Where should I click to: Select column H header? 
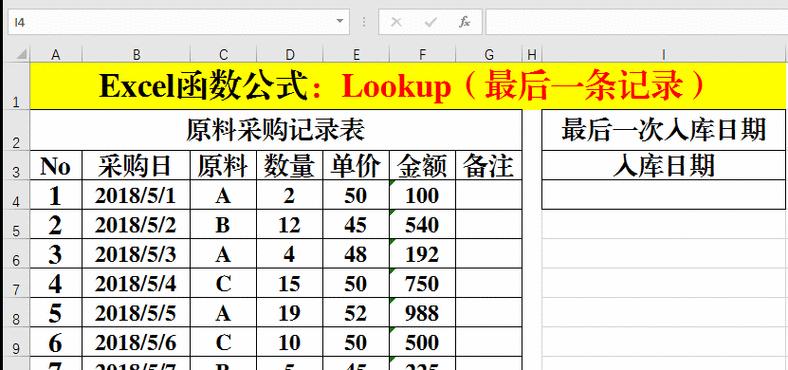tap(532, 54)
